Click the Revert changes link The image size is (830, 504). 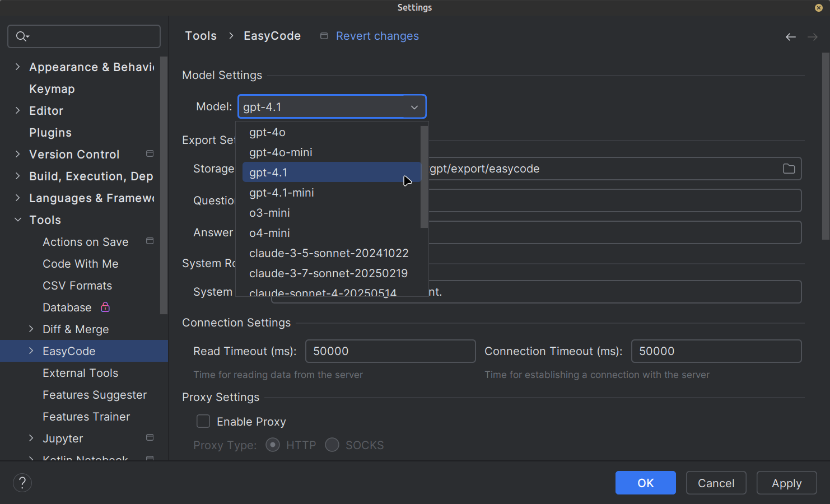tap(377, 36)
